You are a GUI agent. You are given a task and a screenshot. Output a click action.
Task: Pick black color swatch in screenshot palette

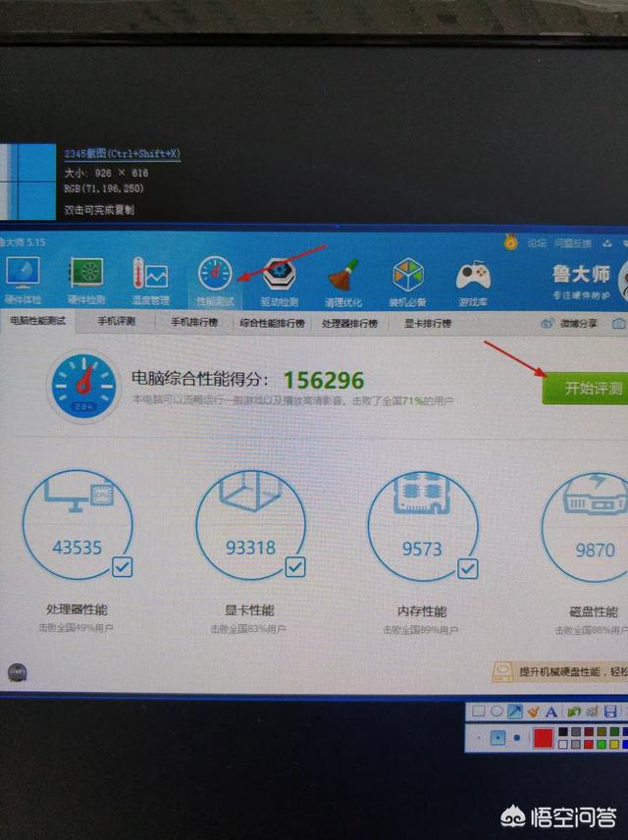point(562,731)
